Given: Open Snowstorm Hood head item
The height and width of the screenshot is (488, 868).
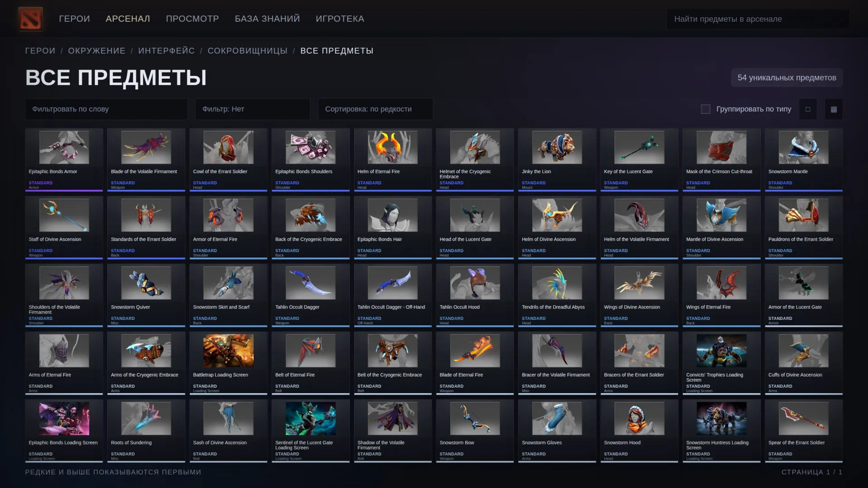Looking at the screenshot, I should tap(639, 431).
